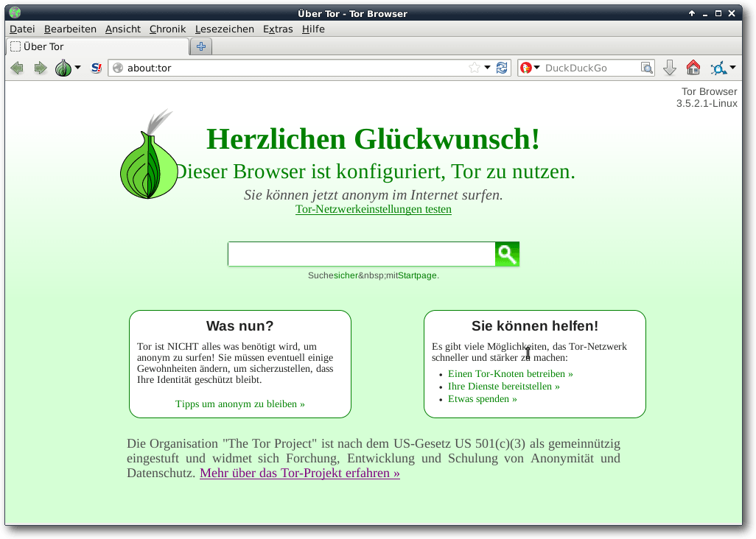Image resolution: width=756 pixels, height=539 pixels.
Task: Open the downloads arrow icon
Action: (x=670, y=68)
